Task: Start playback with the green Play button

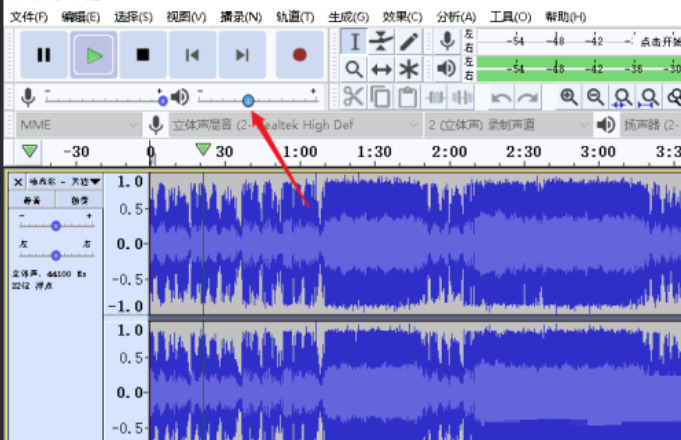Action: pos(94,55)
